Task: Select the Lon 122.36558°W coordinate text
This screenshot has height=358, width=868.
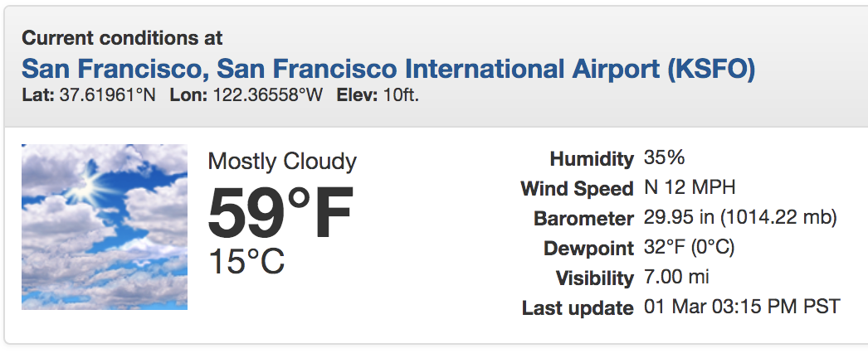Action: pyautogui.click(x=246, y=95)
